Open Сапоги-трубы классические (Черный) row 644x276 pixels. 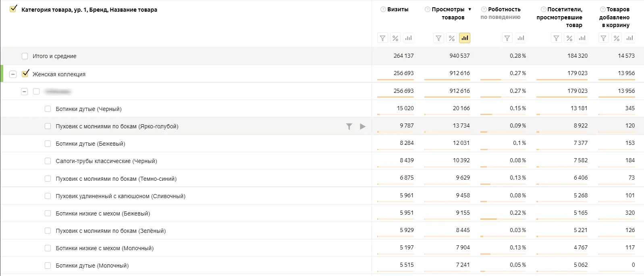[x=106, y=161]
